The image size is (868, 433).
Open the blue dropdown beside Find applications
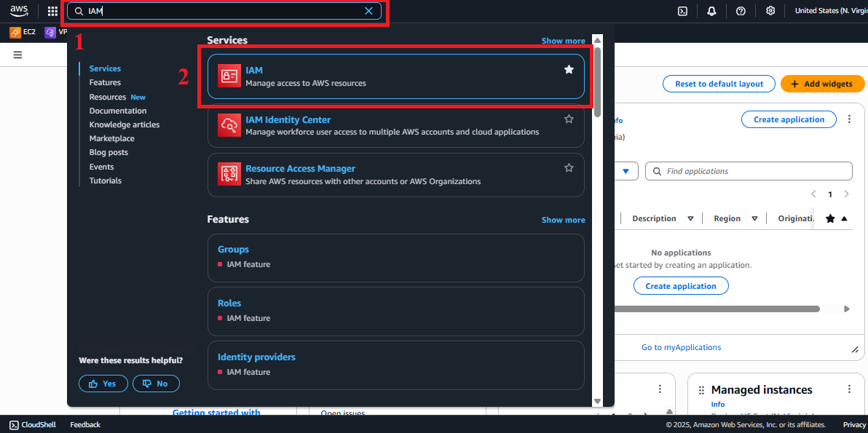tap(626, 171)
